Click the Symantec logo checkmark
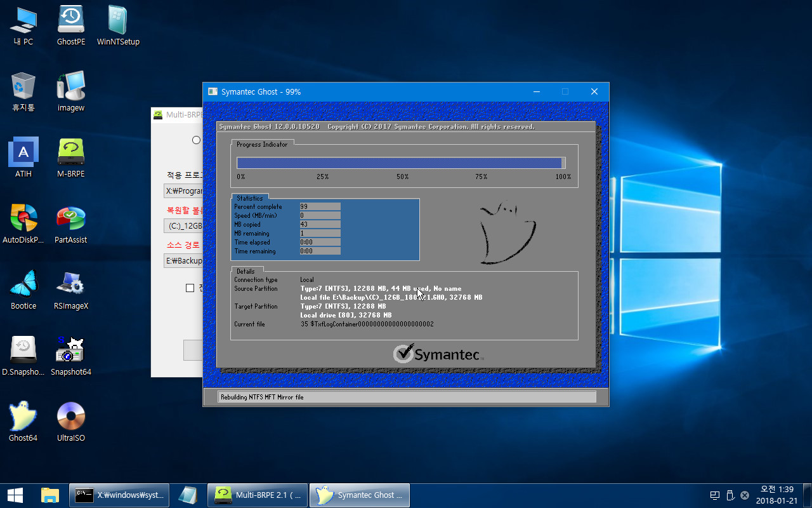Image resolution: width=812 pixels, height=508 pixels. [x=403, y=353]
